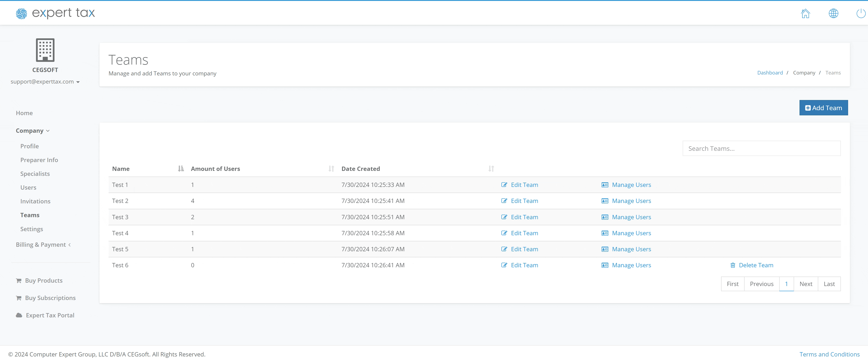Viewport: 868px width, 363px height.
Task: Click Edit Team link for Test 1
Action: (524, 185)
